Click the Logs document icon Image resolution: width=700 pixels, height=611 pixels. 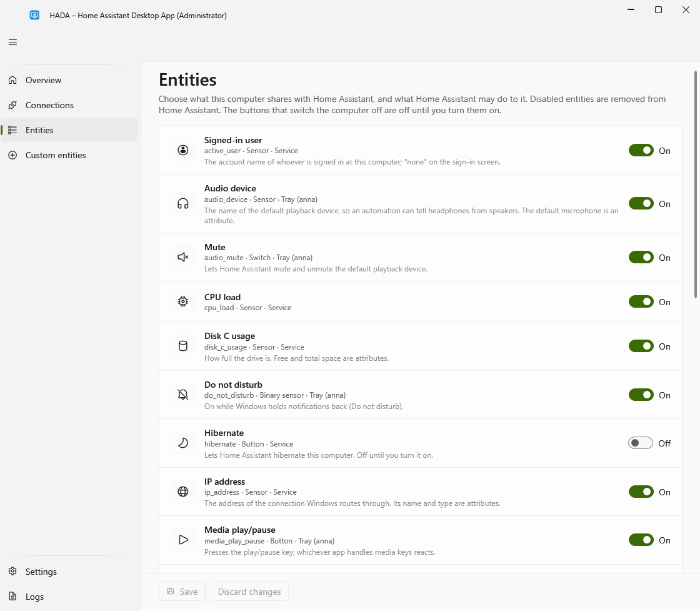[x=12, y=596]
